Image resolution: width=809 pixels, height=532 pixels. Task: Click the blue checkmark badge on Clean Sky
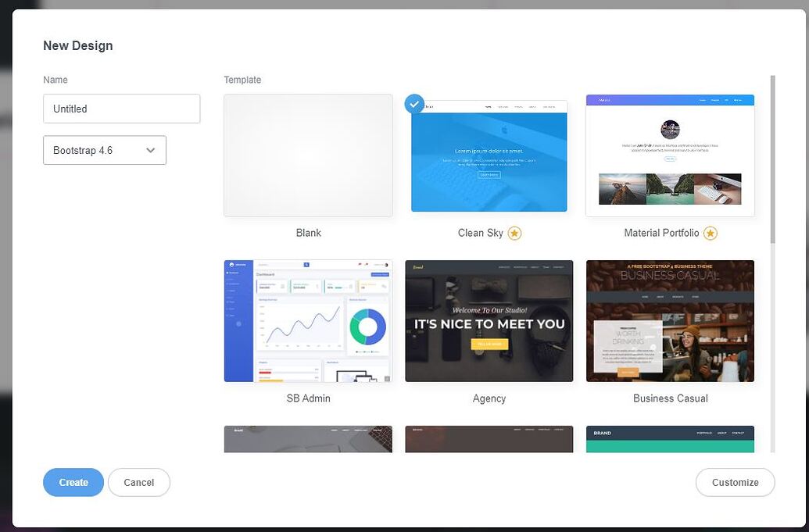coord(414,103)
